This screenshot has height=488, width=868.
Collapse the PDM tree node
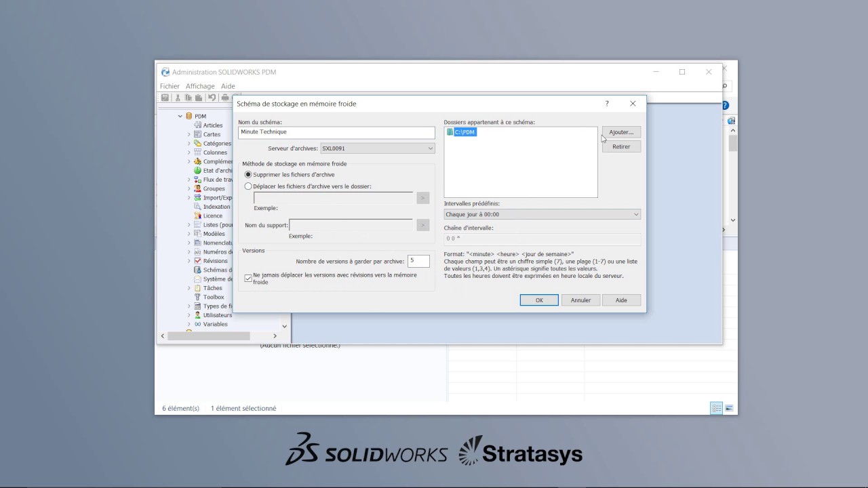pyautogui.click(x=180, y=116)
